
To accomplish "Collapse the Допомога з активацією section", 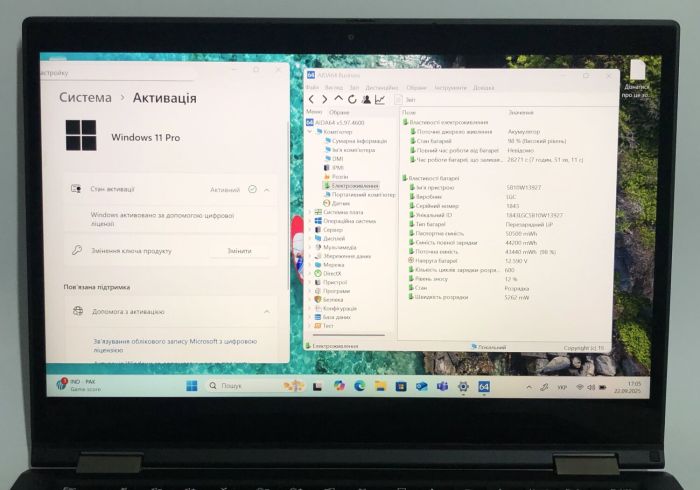I will [x=267, y=312].
